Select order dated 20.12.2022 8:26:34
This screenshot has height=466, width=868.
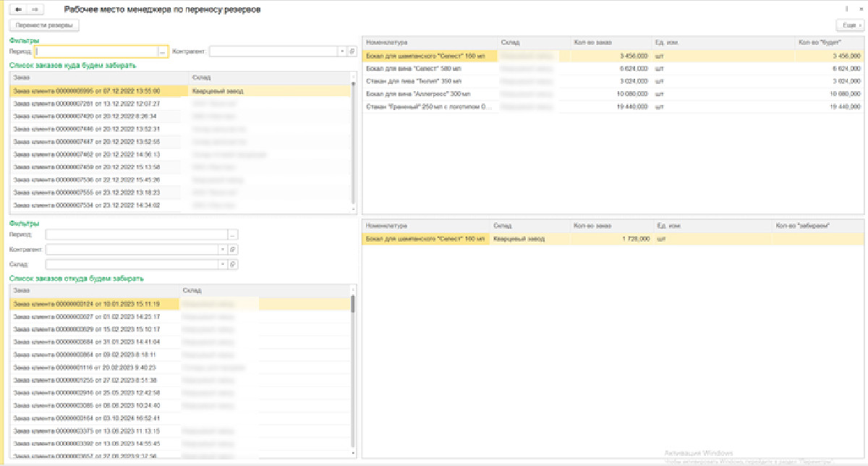[x=179, y=116]
